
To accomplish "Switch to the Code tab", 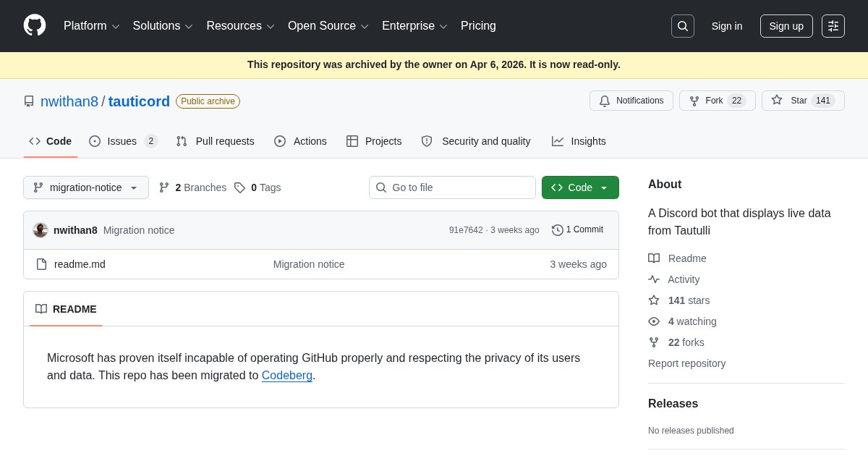I will (50, 141).
